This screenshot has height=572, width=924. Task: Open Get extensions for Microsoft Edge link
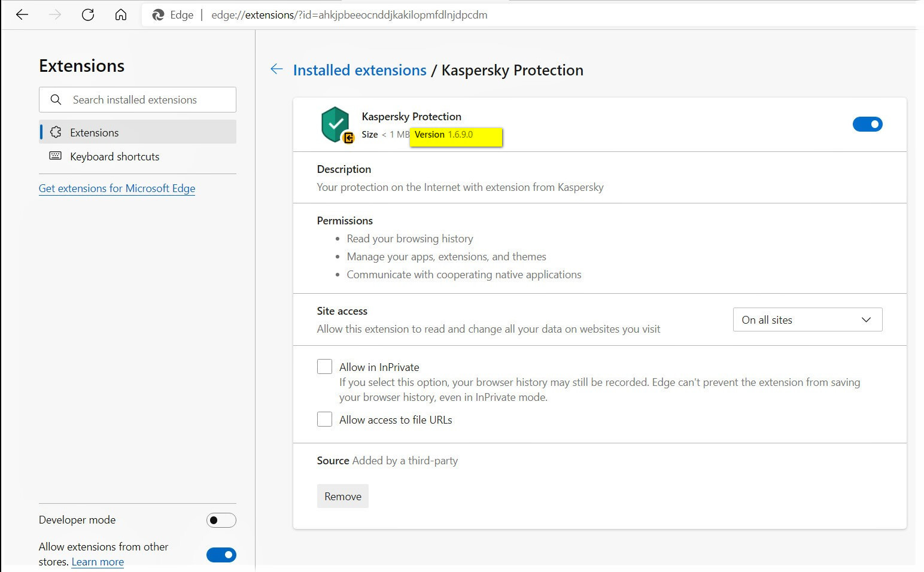[117, 188]
